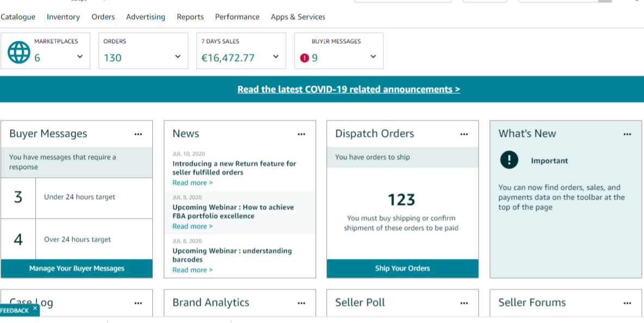Click the JUL 10, 2020 news date
This screenshot has width=644, height=323.
(x=189, y=154)
